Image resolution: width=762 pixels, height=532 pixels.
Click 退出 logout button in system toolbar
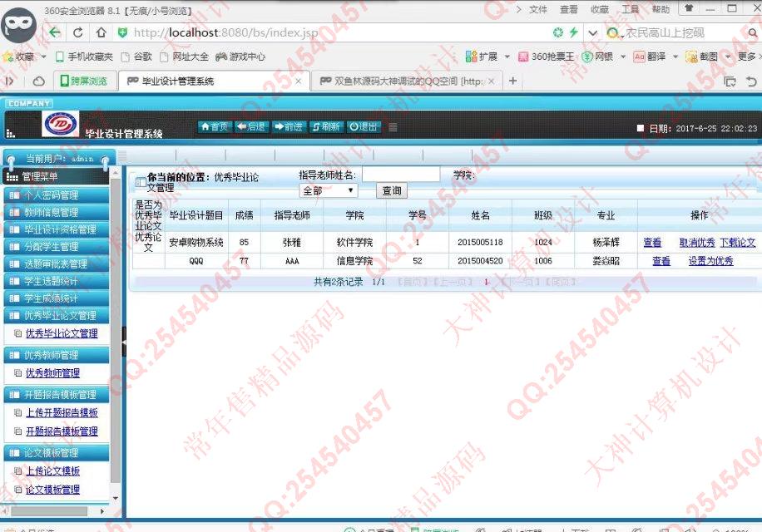point(364,126)
